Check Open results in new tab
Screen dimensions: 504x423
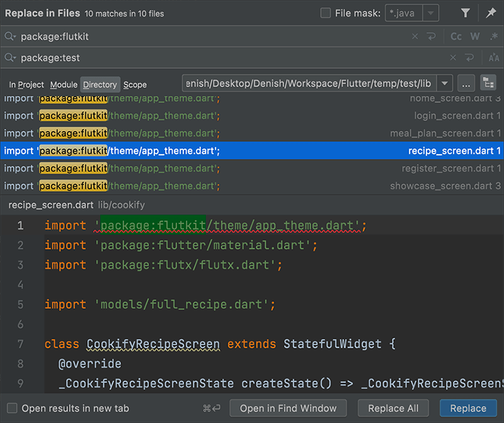click(x=12, y=409)
